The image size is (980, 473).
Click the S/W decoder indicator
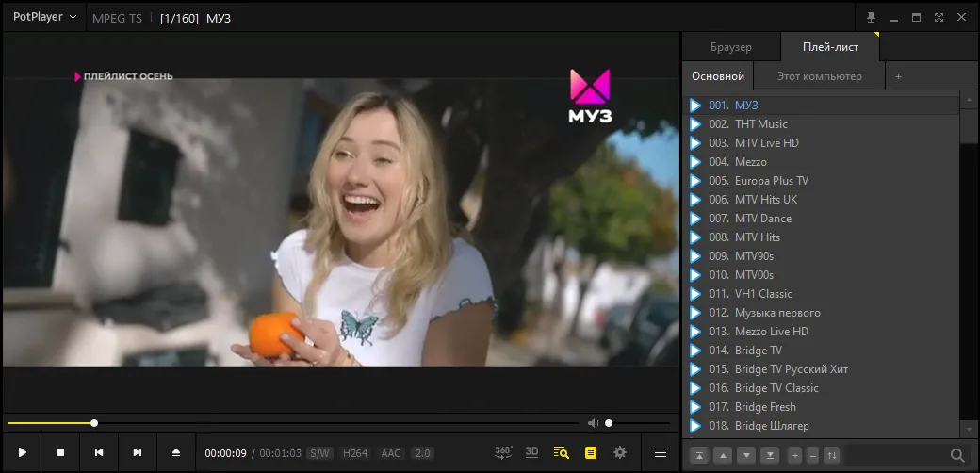pos(319,453)
